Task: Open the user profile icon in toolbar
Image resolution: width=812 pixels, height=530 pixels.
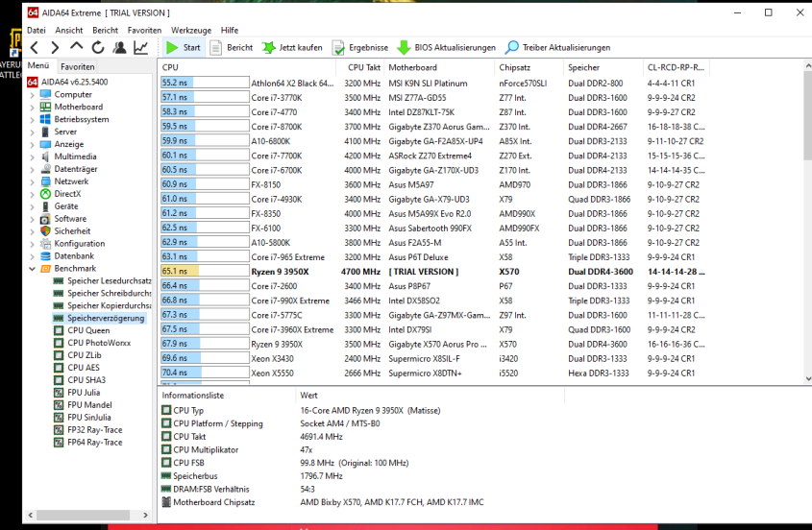Action: [x=119, y=48]
